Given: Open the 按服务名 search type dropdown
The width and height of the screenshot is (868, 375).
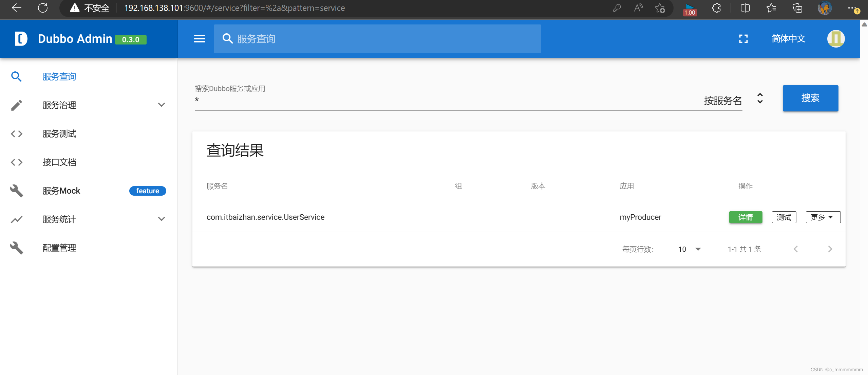Looking at the screenshot, I should click(760, 99).
